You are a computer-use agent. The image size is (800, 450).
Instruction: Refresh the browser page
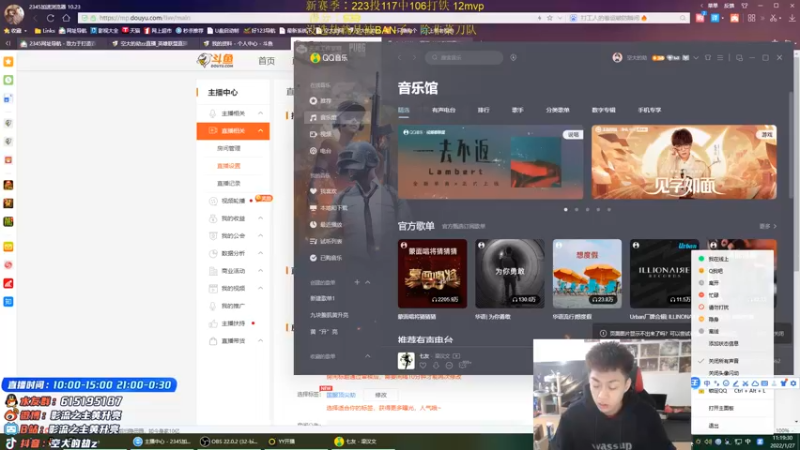(50, 18)
